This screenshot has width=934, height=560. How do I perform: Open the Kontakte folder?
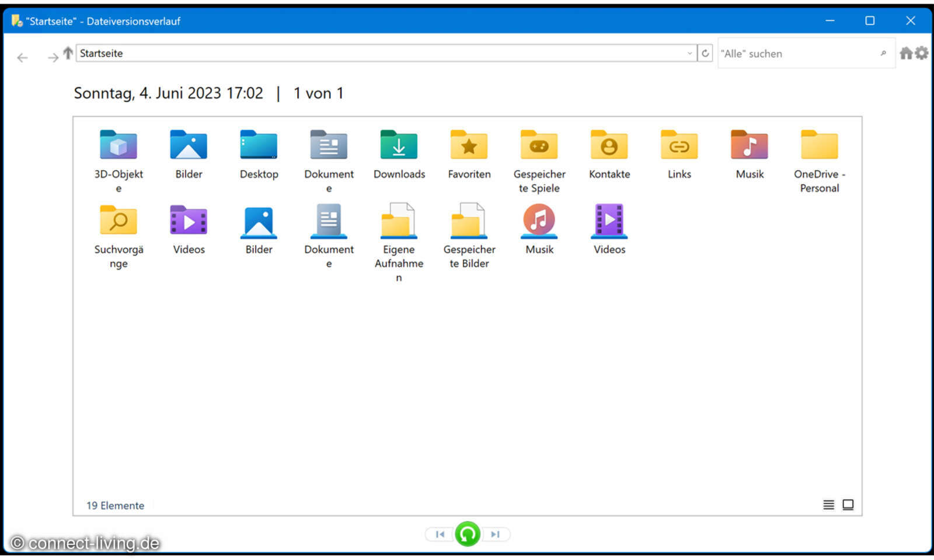coord(609,146)
